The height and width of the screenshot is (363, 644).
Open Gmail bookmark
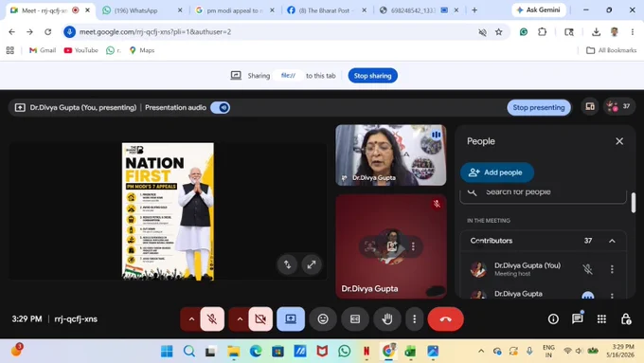click(x=43, y=50)
